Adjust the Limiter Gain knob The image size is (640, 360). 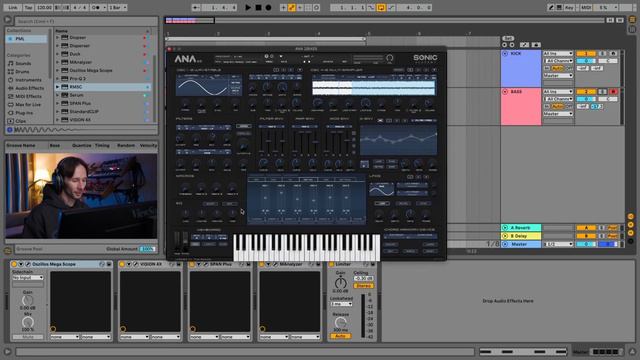340,282
